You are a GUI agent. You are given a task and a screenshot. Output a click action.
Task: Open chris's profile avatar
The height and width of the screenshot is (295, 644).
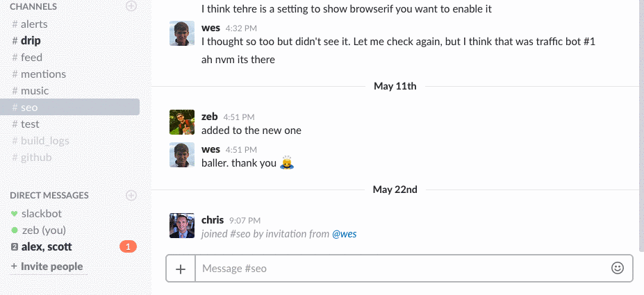tap(181, 226)
